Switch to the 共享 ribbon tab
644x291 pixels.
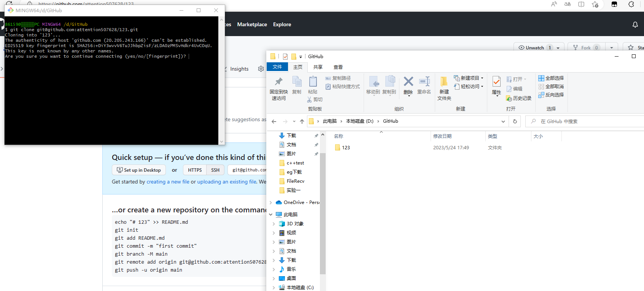(318, 67)
